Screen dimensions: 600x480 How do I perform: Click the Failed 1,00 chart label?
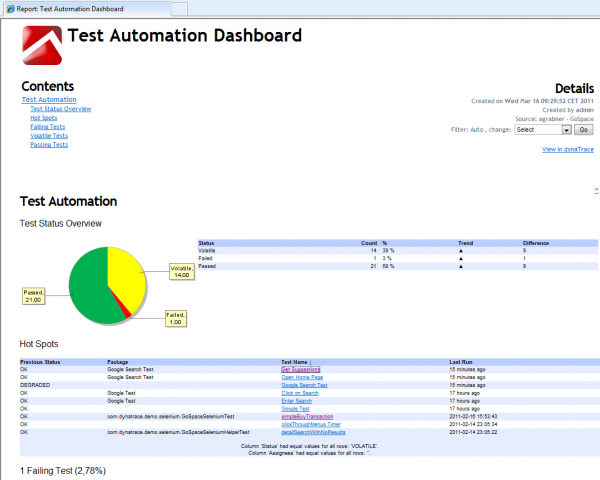[176, 318]
